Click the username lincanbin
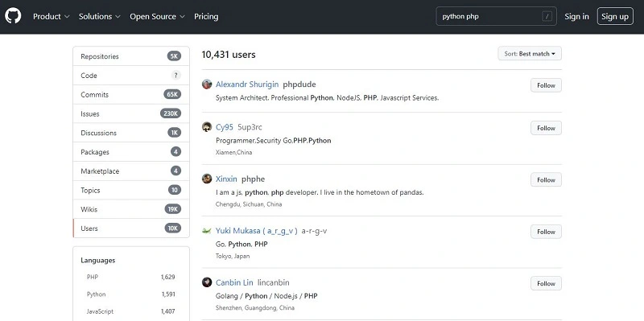The image size is (644, 321). tap(274, 282)
